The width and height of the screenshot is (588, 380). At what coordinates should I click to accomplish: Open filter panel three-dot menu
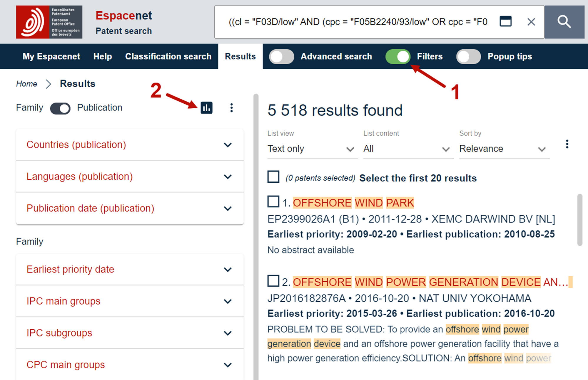232,108
